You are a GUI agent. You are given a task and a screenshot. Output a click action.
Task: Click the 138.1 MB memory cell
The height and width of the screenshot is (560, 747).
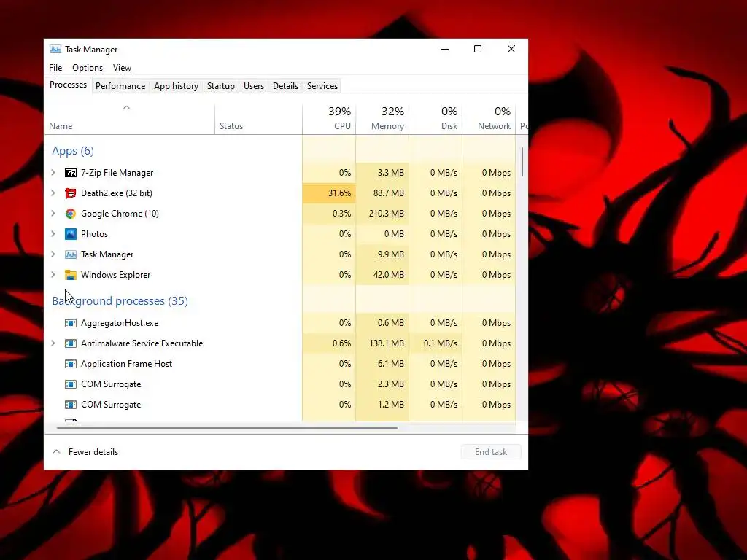(x=382, y=343)
